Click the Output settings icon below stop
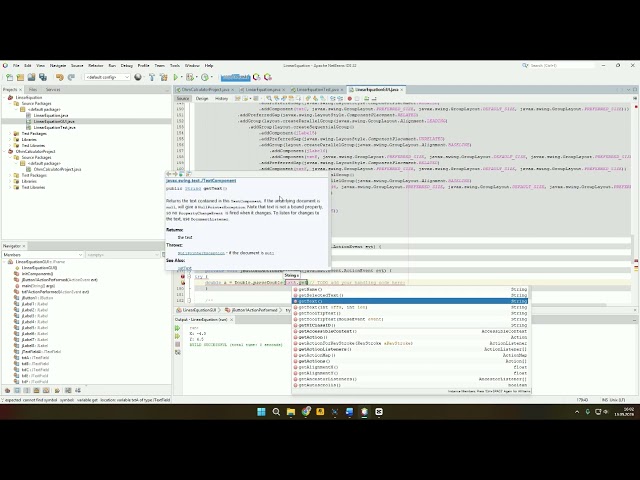Image resolution: width=640 pixels, height=480 pixels. pyautogui.click(x=178, y=352)
